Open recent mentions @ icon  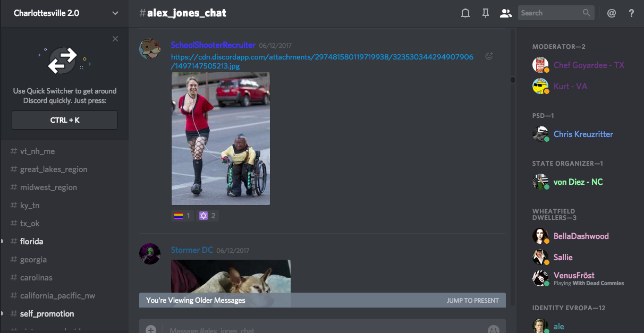pyautogui.click(x=612, y=13)
